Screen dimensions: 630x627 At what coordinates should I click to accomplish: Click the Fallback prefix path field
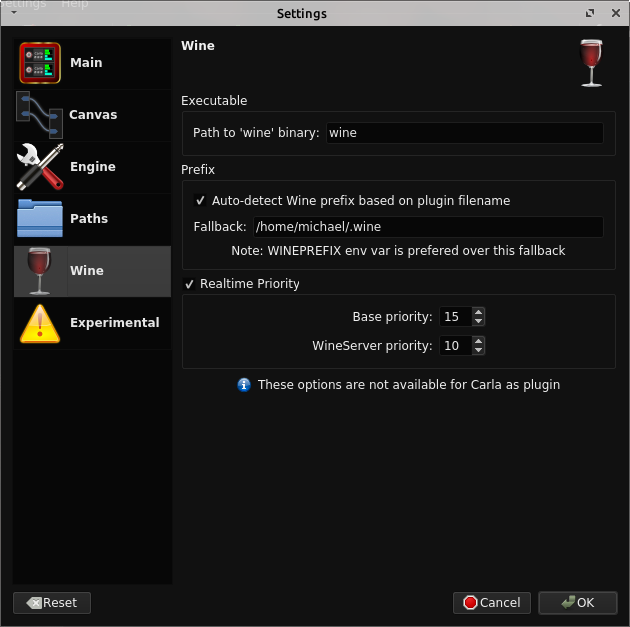tap(428, 227)
